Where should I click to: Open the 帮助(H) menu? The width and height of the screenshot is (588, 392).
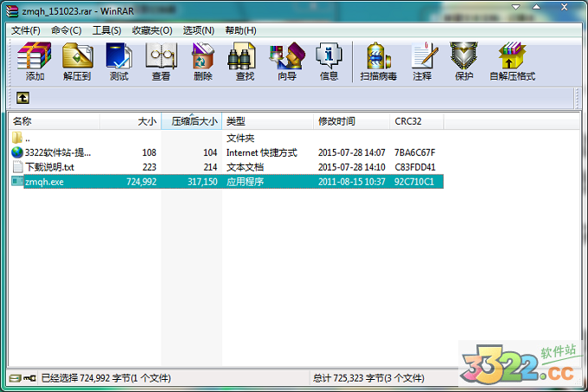[x=240, y=30]
